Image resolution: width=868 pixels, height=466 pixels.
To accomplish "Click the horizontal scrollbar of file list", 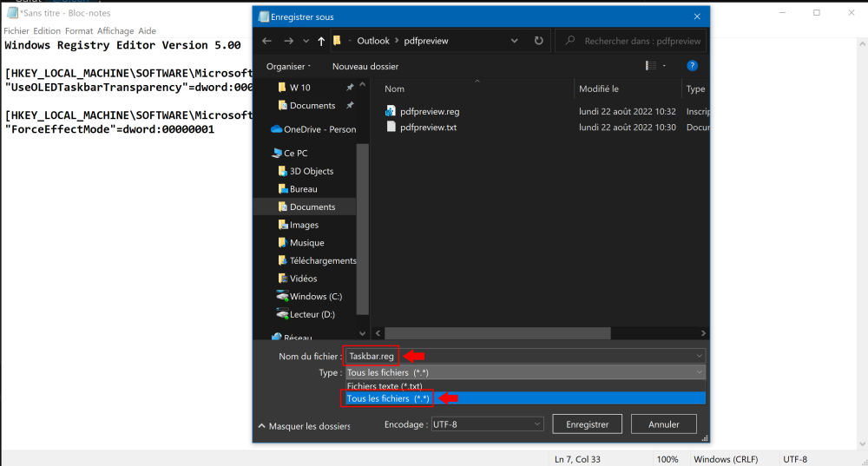I will point(497,333).
